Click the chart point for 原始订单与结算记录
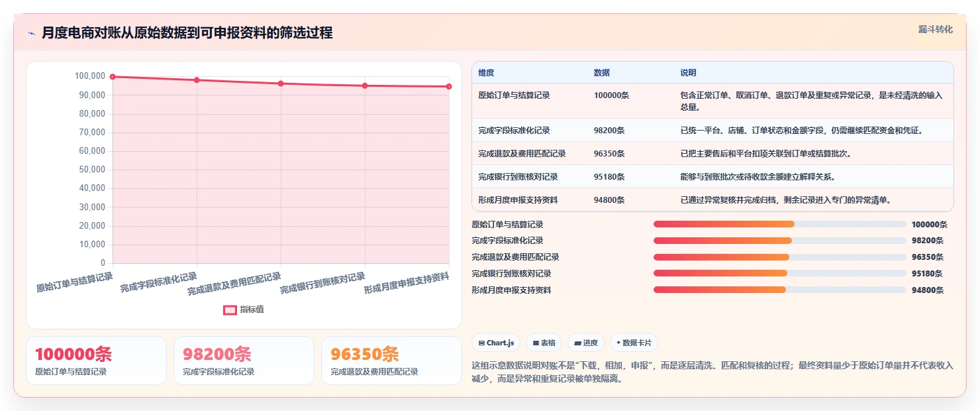This screenshot has width=980, height=411. pos(113,77)
